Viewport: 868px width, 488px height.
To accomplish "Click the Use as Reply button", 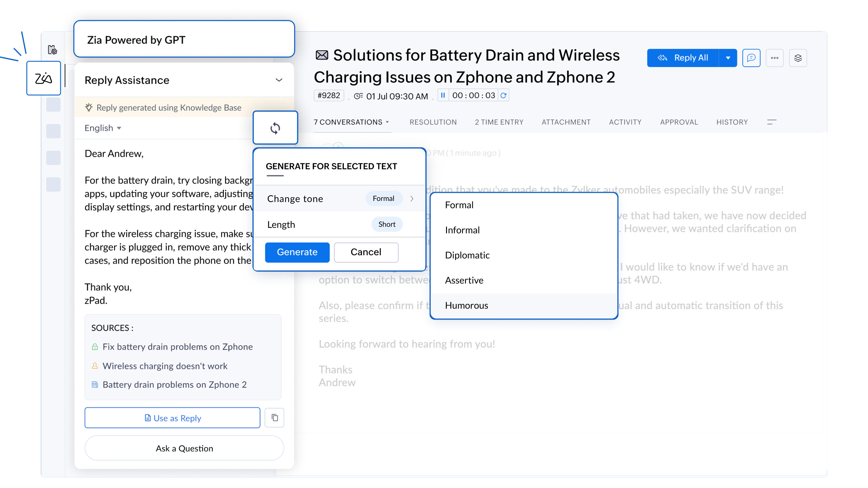I will click(172, 418).
